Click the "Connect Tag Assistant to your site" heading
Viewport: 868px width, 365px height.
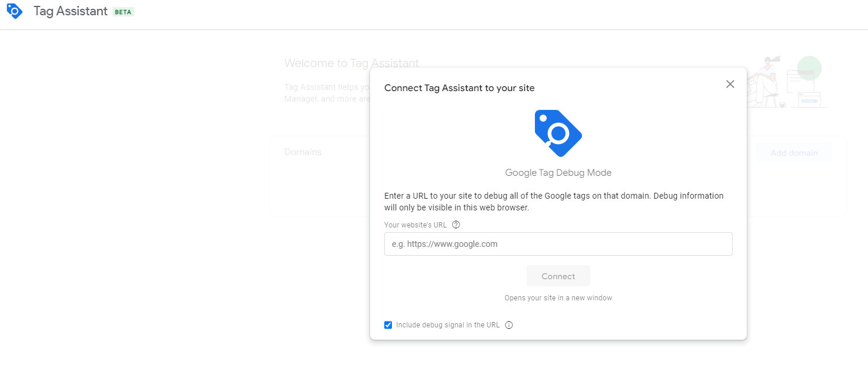click(x=460, y=88)
